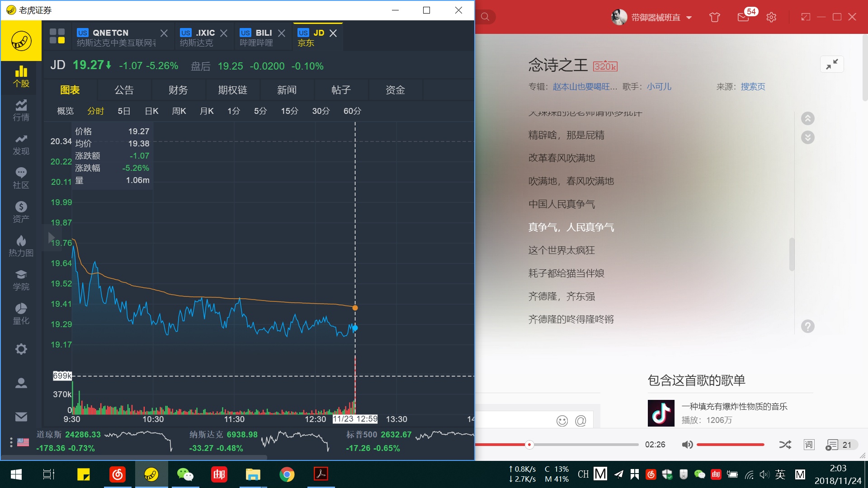
Task: Select the 资金 capital flow tab
Action: click(x=395, y=90)
